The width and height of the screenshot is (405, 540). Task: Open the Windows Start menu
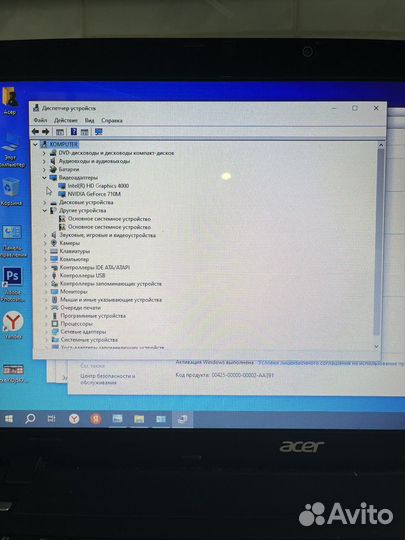point(9,418)
